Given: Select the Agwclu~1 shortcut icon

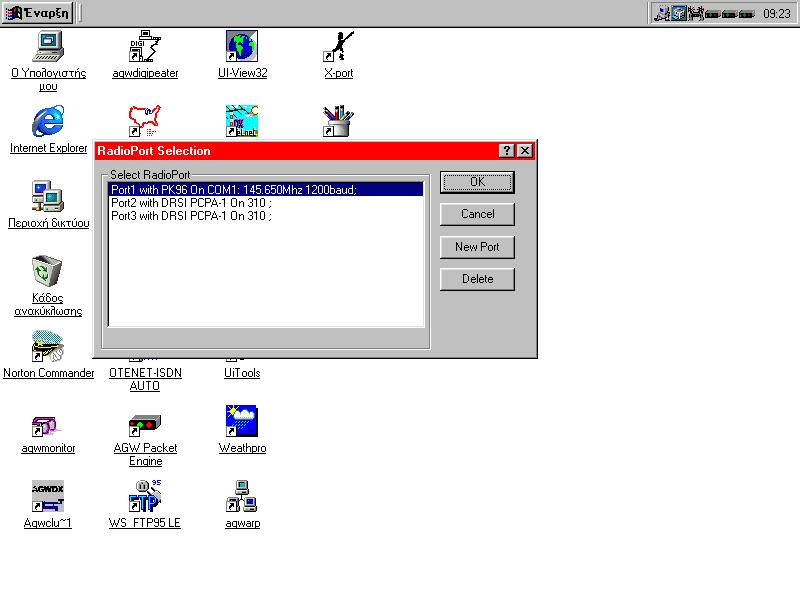Looking at the screenshot, I should click(47, 496).
